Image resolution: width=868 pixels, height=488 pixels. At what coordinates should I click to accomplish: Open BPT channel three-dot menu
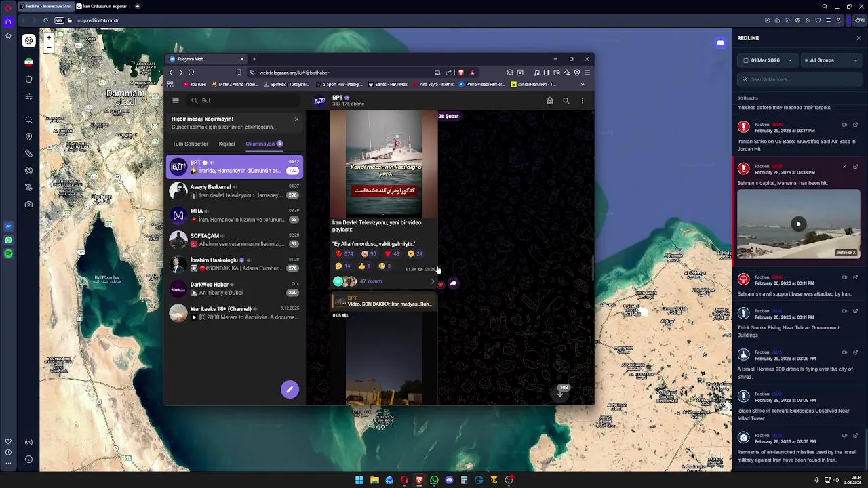[583, 101]
